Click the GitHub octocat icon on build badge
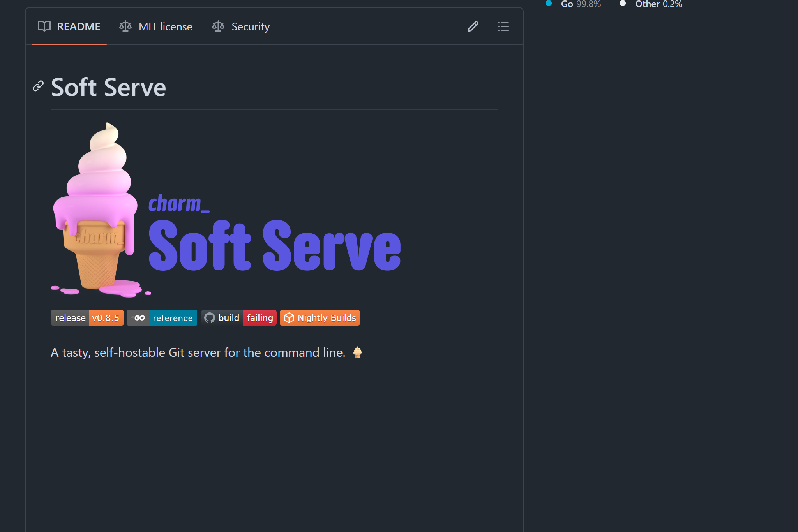The image size is (798, 532). click(x=210, y=318)
